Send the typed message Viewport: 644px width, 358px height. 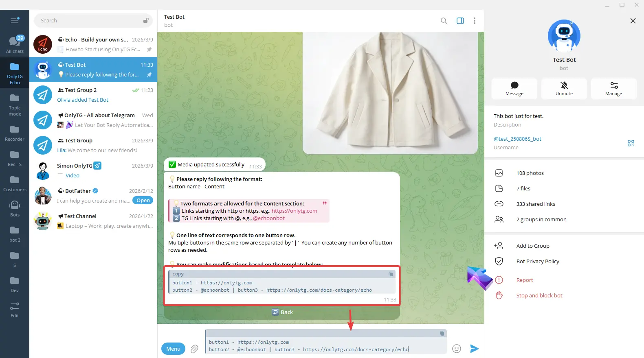(x=474, y=349)
